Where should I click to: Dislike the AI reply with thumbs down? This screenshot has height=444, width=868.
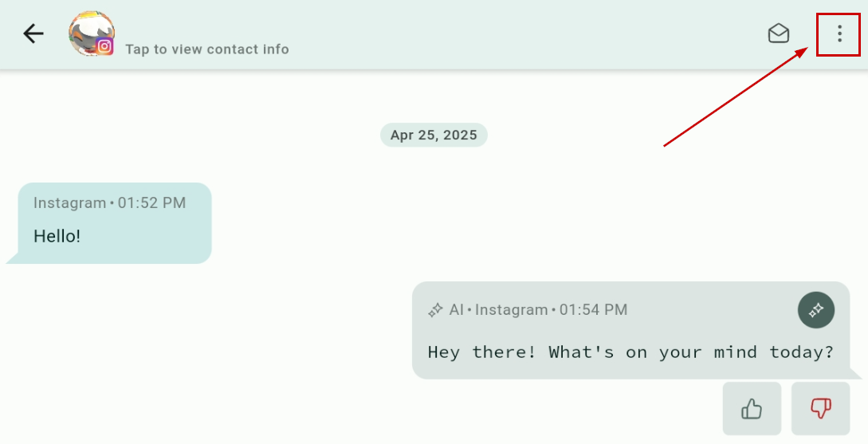[820, 409]
